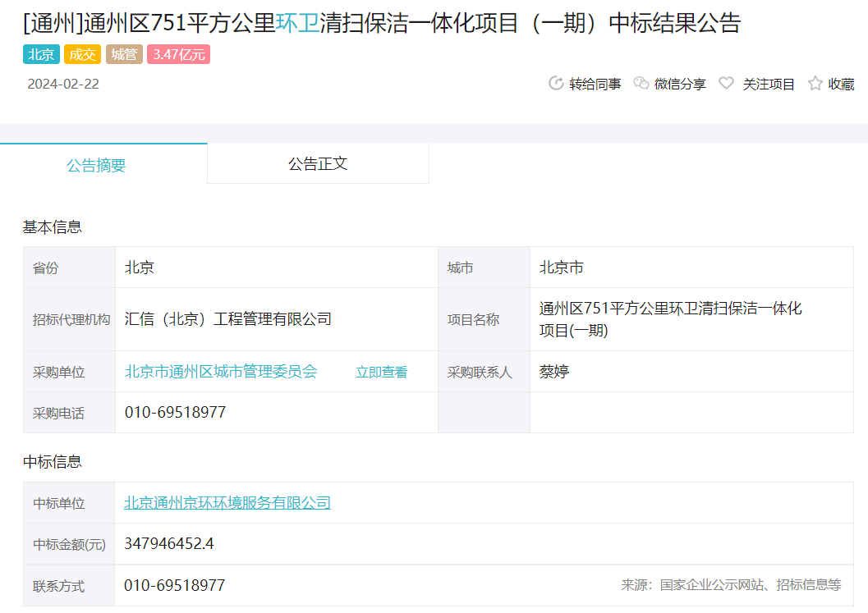This screenshot has width=868, height=613.
Task: Open 北京市通州区城市管理委员会 purchaser link
Action: [x=221, y=371]
